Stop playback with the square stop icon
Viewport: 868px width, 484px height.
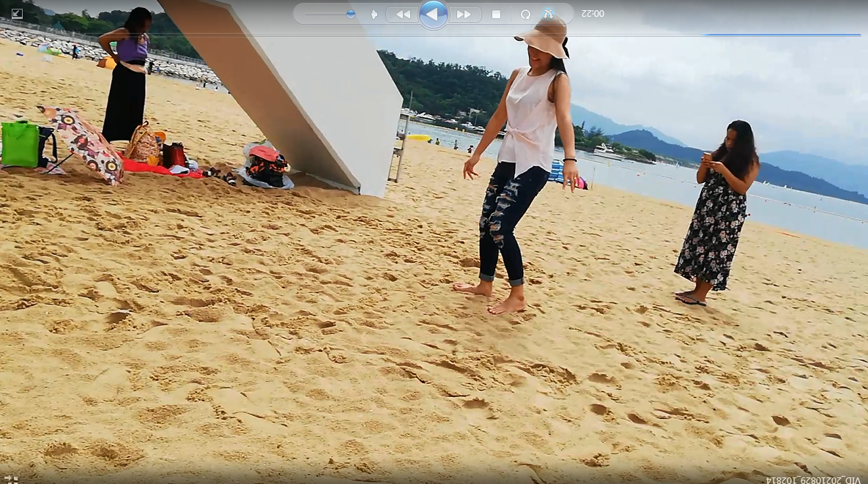496,15
